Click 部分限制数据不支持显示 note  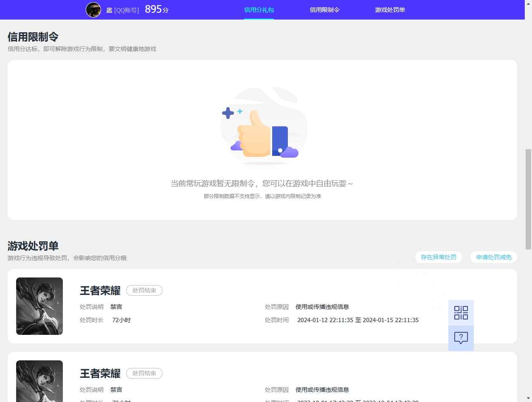point(262,196)
